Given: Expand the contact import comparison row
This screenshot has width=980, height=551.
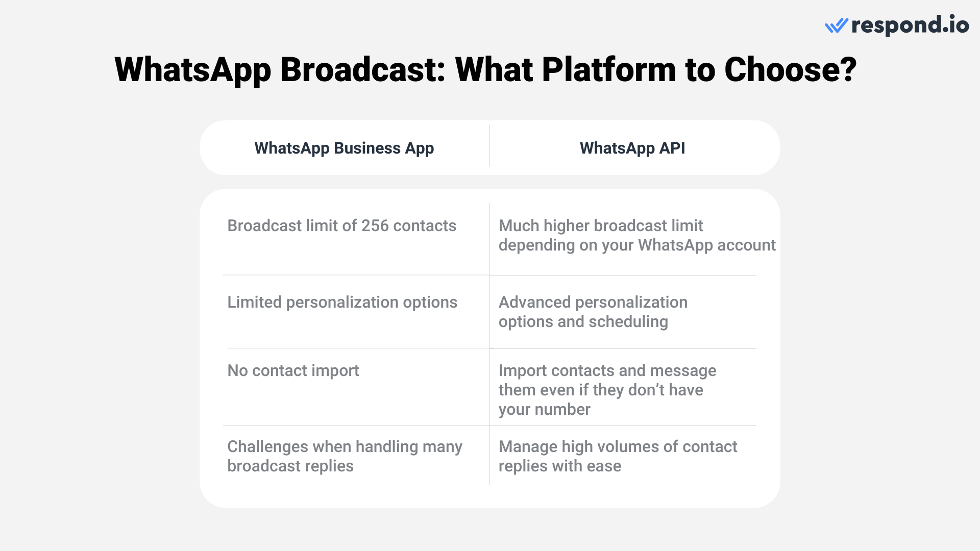Looking at the screenshot, I should pos(490,389).
